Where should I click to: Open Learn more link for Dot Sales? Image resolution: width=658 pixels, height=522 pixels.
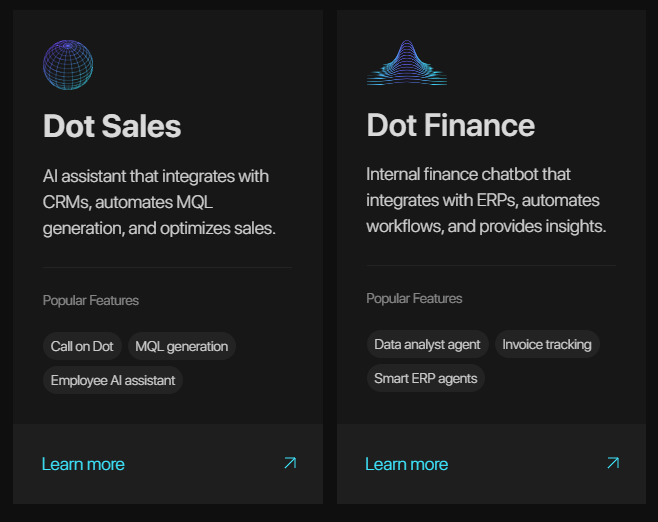[x=83, y=464]
